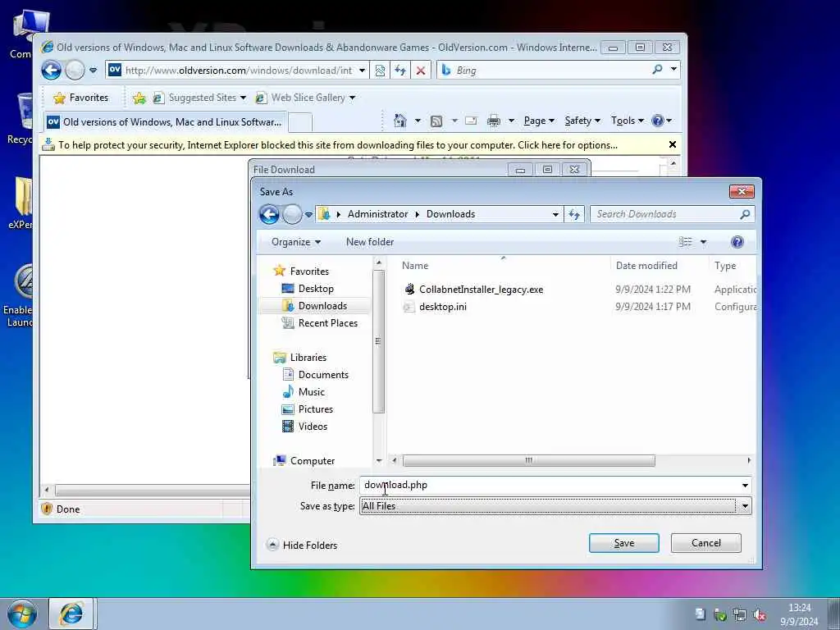The width and height of the screenshot is (840, 630).
Task: Open the Favorites star button
Action: pyautogui.click(x=81, y=98)
